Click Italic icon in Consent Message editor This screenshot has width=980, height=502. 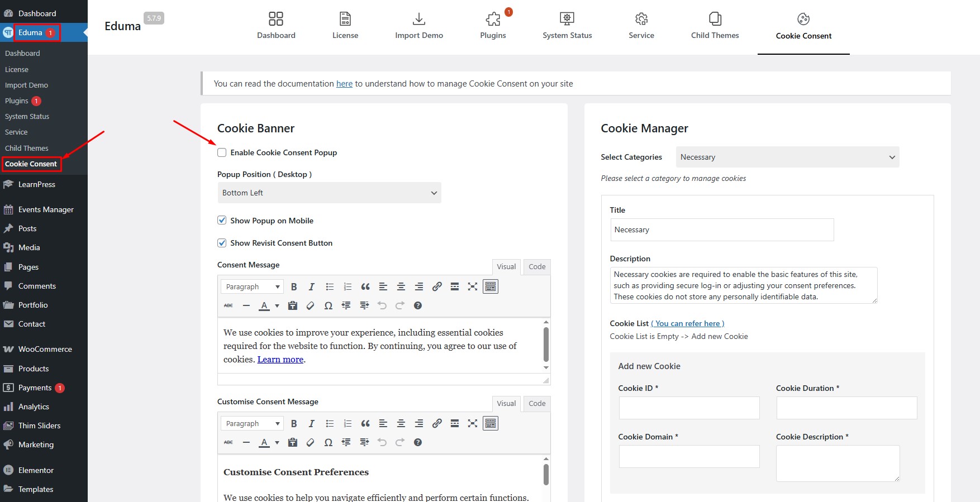pyautogui.click(x=312, y=286)
